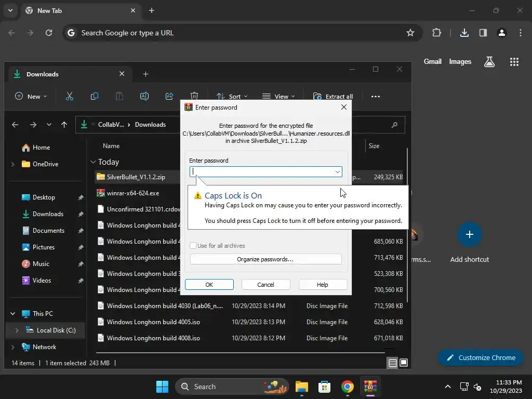Open WinRAR from the taskbar
This screenshot has width=532, height=399.
click(370, 387)
